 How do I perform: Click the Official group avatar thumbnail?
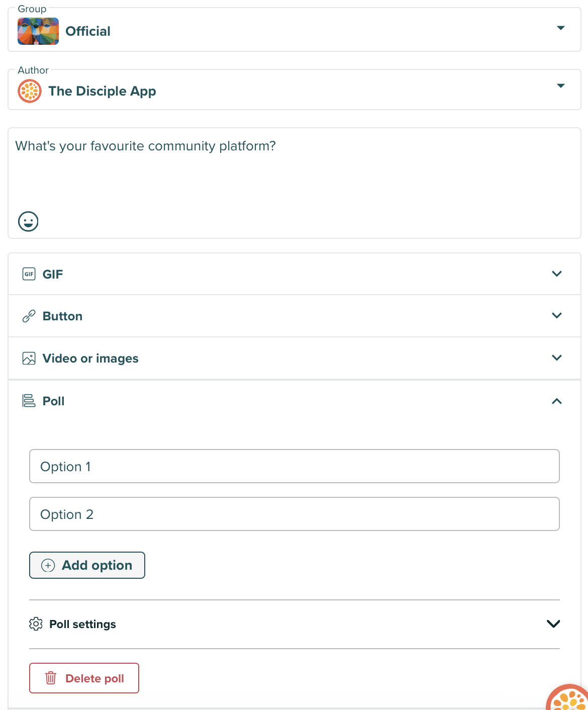(x=38, y=31)
